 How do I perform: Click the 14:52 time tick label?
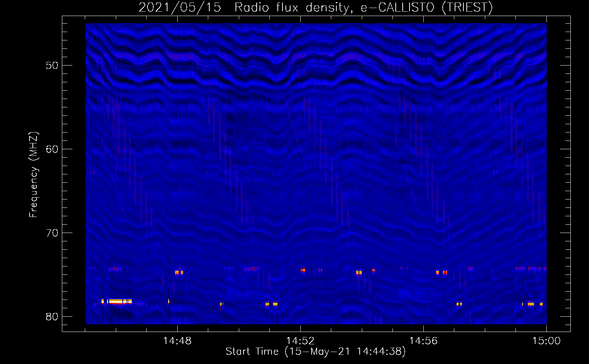click(x=300, y=341)
